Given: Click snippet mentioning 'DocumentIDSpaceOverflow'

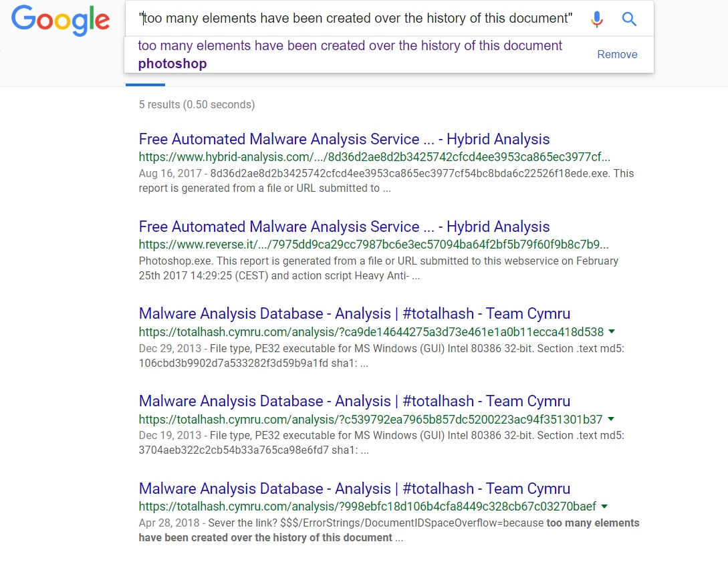Looking at the screenshot, I should pyautogui.click(x=389, y=531).
